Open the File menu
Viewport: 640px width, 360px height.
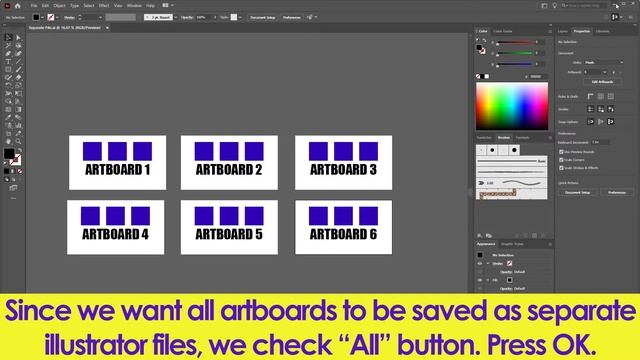coord(34,6)
